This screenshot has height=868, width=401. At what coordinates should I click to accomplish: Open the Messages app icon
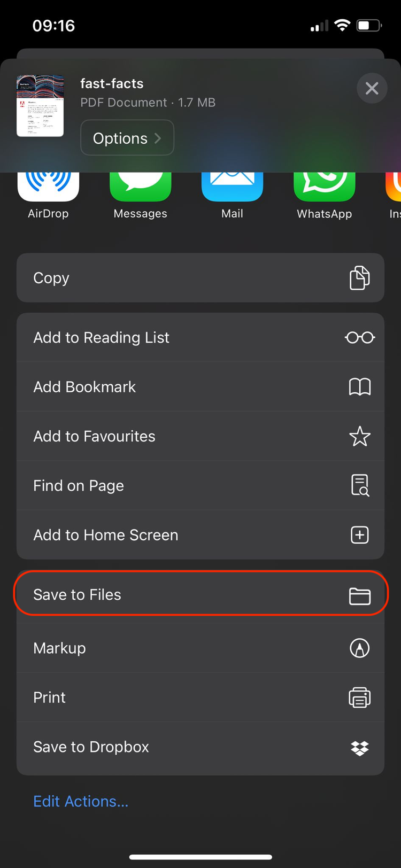coord(140,187)
